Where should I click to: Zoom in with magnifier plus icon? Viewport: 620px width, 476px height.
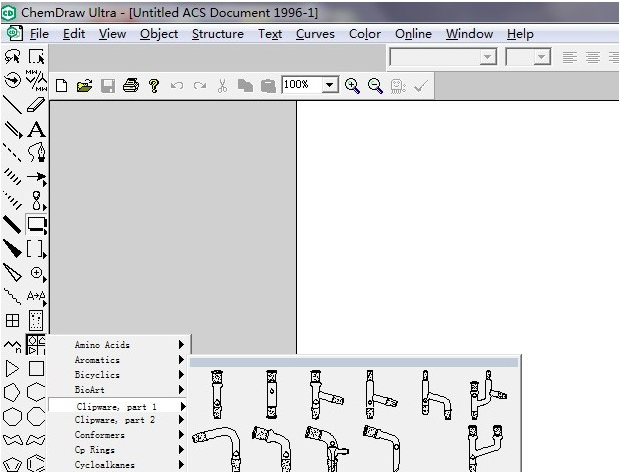[352, 85]
